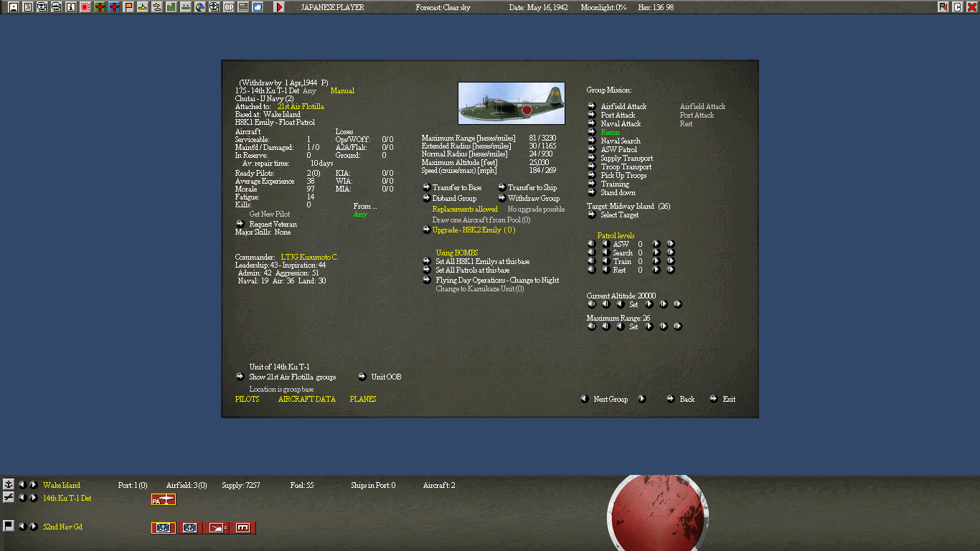This screenshot has height=551, width=980.
Task: Click the red aircraft on green toolbar icon
Action: (x=100, y=7)
